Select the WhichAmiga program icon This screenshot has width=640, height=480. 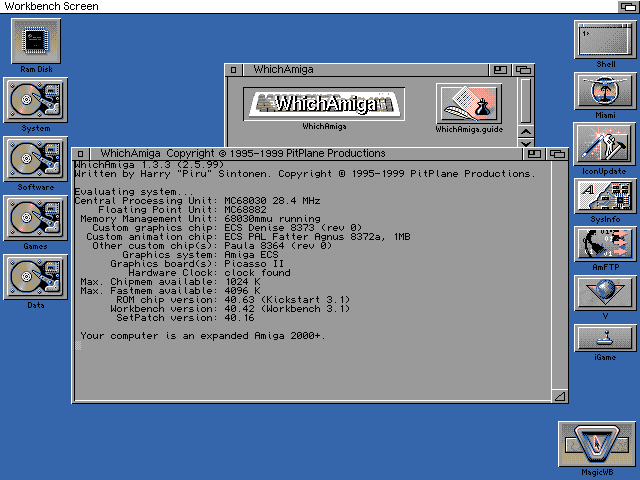(324, 104)
